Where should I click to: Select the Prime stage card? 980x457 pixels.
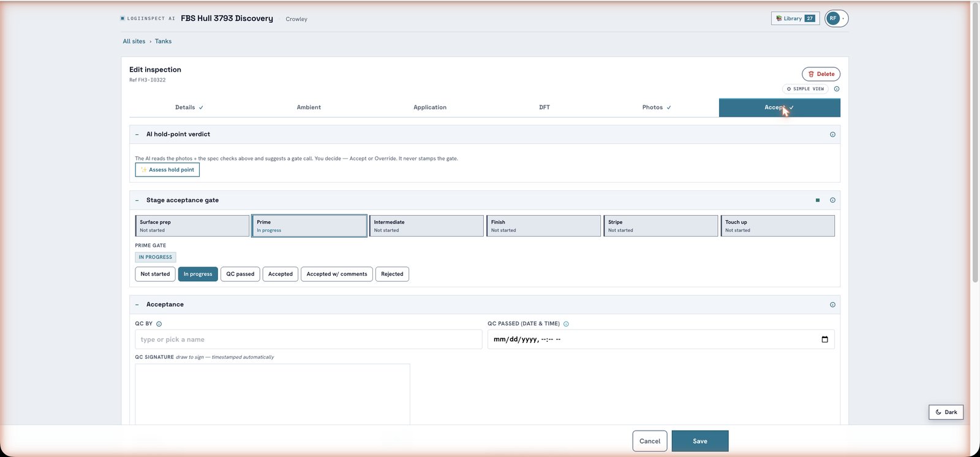click(309, 225)
